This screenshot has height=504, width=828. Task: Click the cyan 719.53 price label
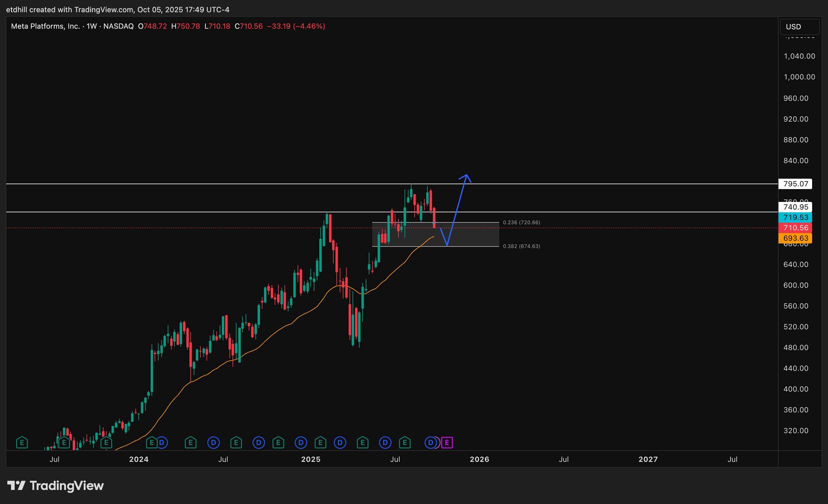click(x=795, y=217)
